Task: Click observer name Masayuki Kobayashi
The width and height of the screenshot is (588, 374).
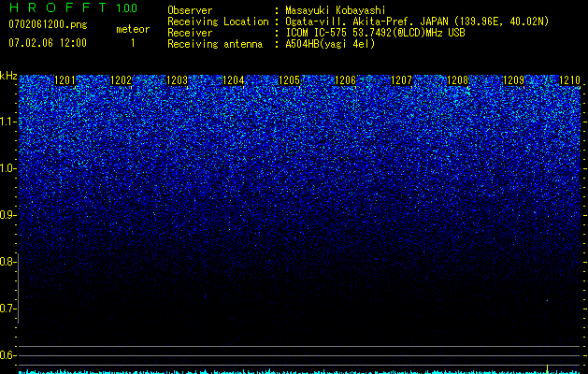Action: click(x=336, y=10)
